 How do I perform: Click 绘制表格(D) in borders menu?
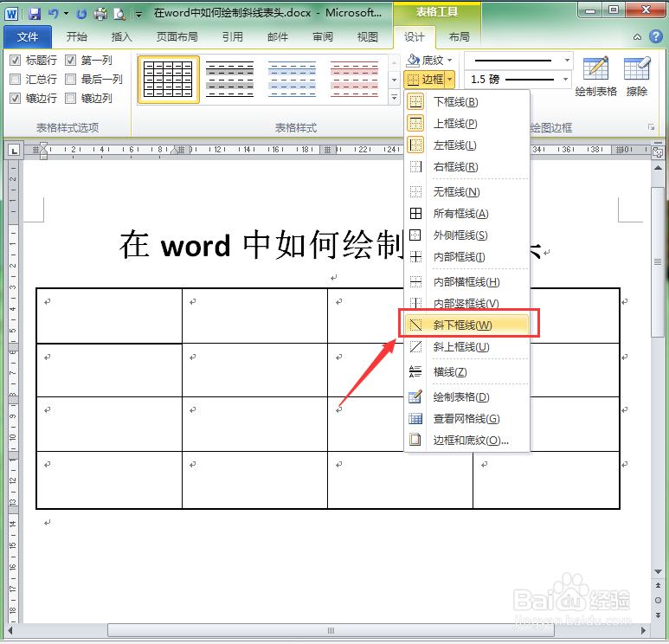pos(466,397)
